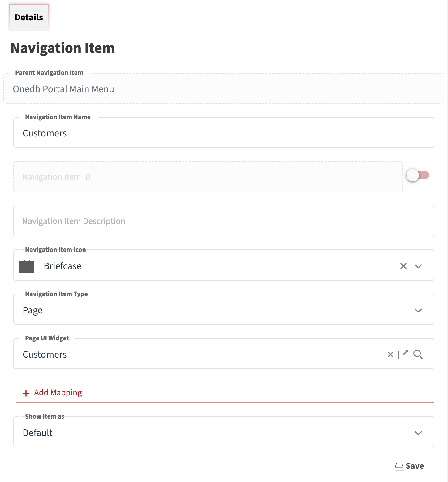Search for a Page UI Widget using the magnifier
This screenshot has width=448, height=482.
418,355
